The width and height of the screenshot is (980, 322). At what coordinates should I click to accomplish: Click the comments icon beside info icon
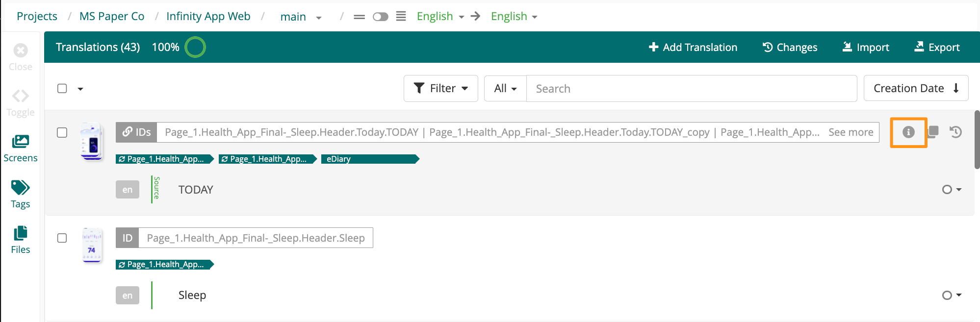click(x=933, y=132)
